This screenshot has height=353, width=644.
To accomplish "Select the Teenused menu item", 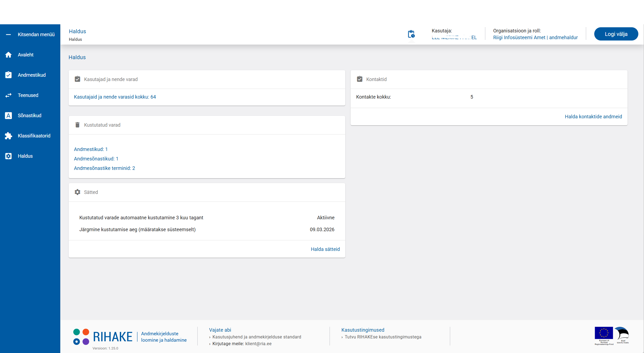I will (28, 95).
